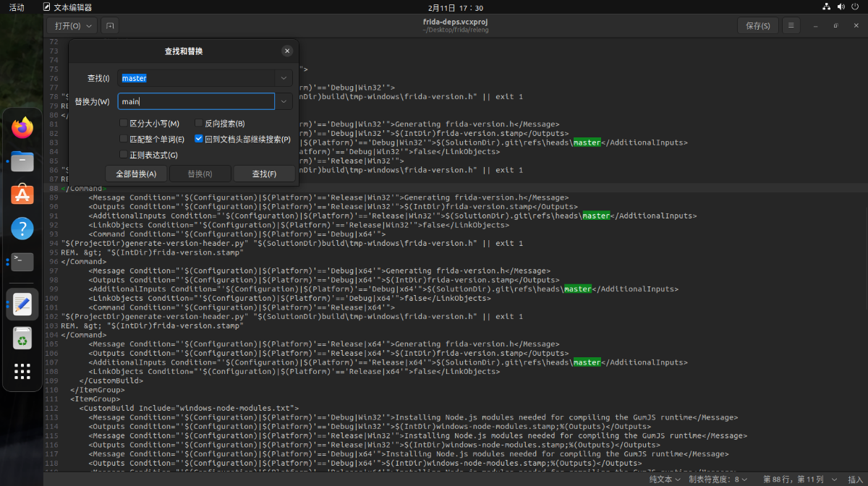The height and width of the screenshot is (486, 868).
Task: Click the 查找 find button
Action: (264, 174)
